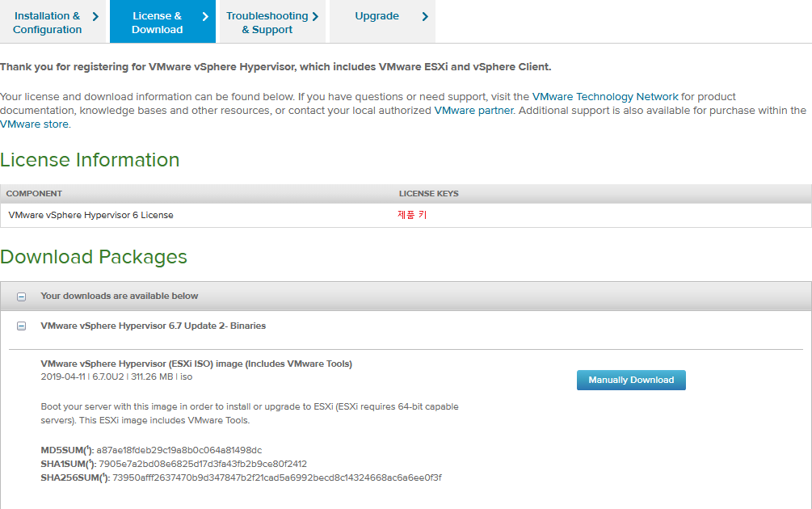Open the Upgrade tab
812x509 pixels.
coord(382,22)
